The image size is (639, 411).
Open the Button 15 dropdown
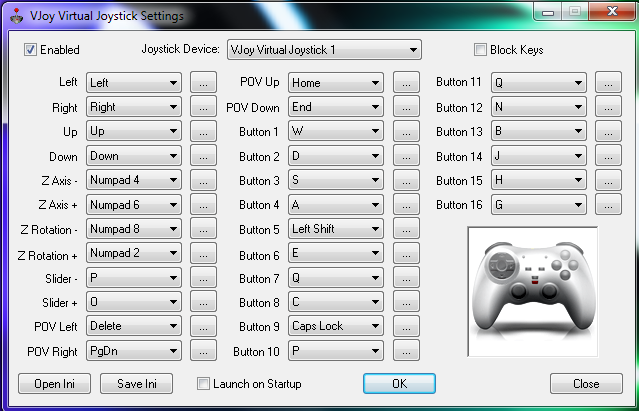click(539, 180)
